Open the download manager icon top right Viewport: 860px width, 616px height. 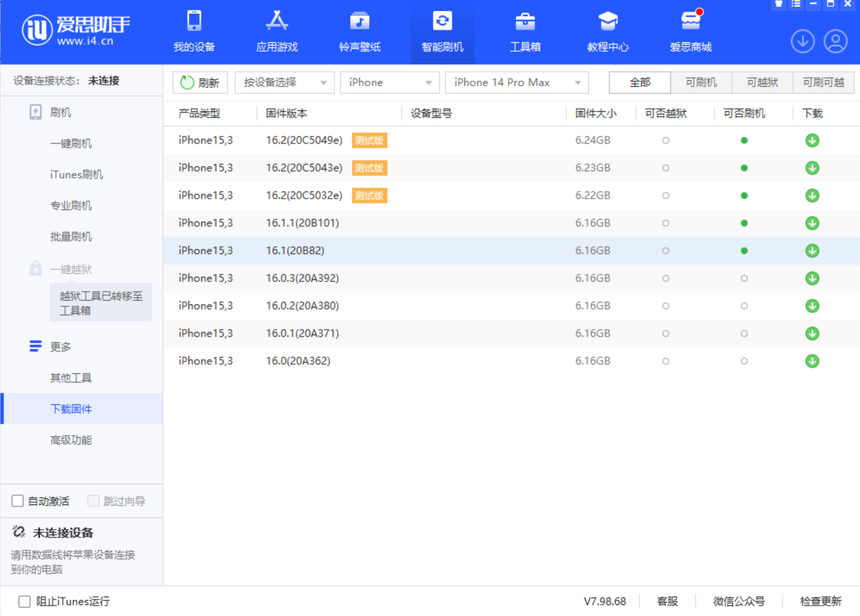coord(802,41)
